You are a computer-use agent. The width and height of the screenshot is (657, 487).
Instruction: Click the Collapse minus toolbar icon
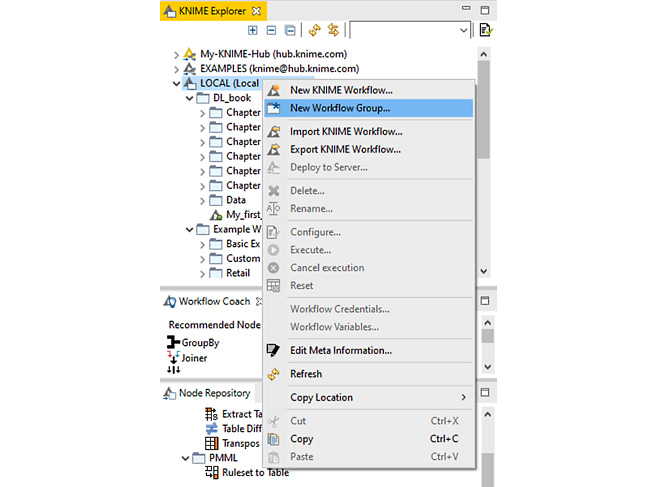[271, 30]
